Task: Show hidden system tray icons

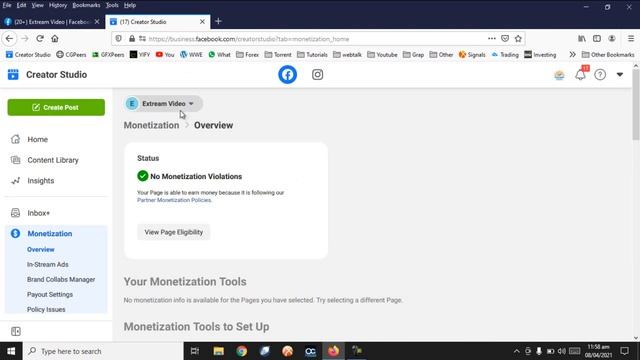Action: 516,351
